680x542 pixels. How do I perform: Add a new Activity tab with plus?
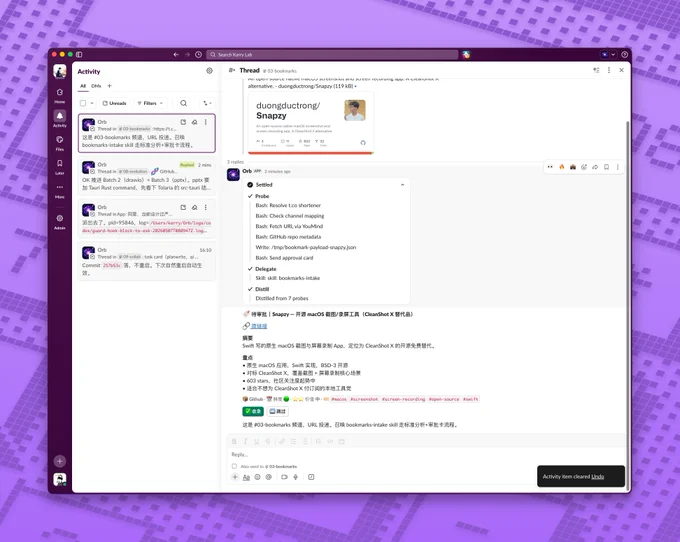(x=109, y=86)
